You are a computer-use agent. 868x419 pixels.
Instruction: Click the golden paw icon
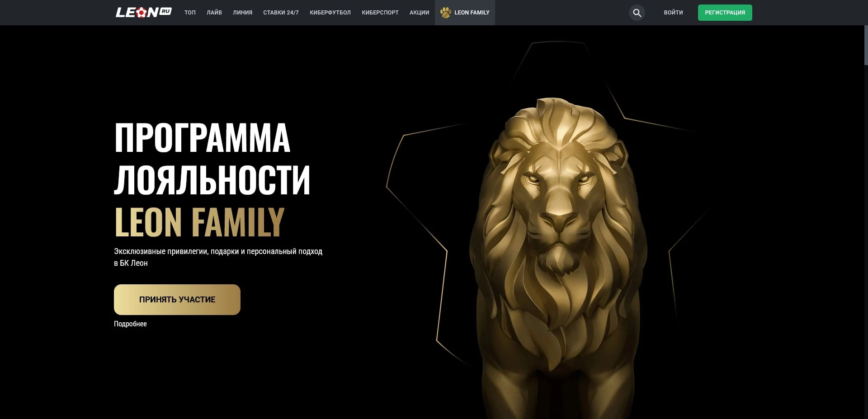click(x=445, y=13)
